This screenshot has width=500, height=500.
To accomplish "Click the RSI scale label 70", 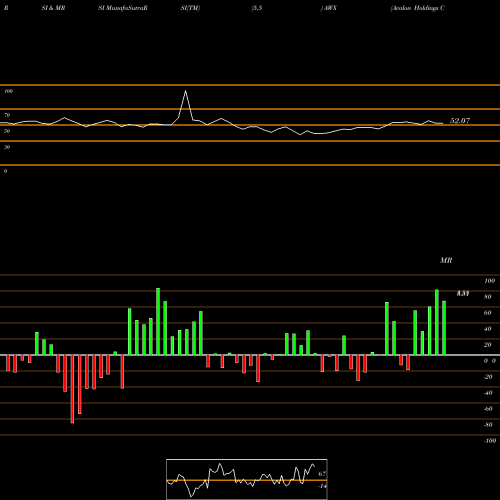I will tap(7, 115).
